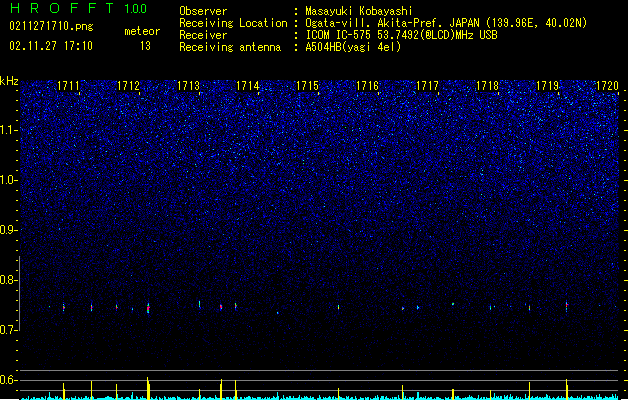
Task: Click the Observer label
Action: click(203, 11)
